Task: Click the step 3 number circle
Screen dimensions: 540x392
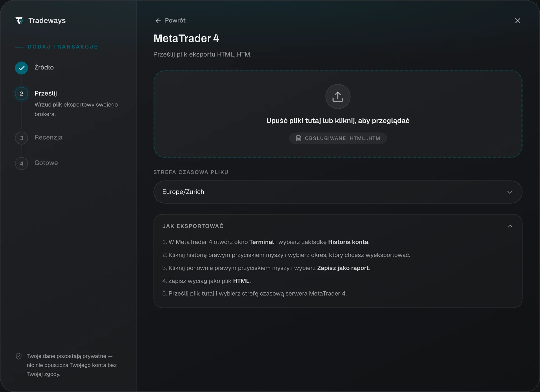Action: click(x=22, y=138)
